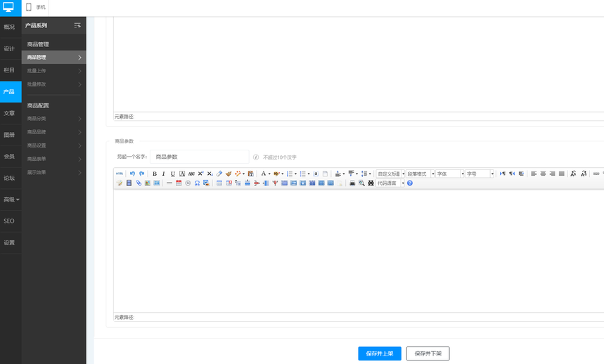
Task: Click the 另起一个名字 input field containing 商品参数
Action: click(x=199, y=157)
